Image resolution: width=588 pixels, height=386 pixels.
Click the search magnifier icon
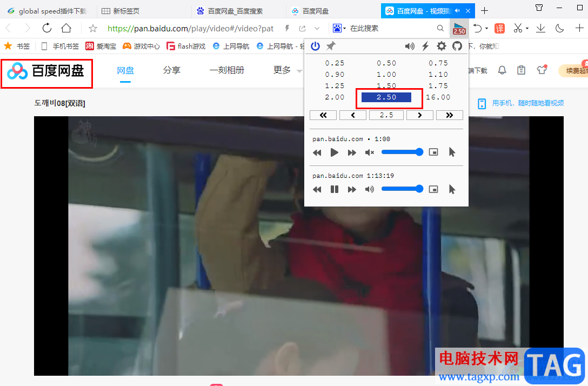pyautogui.click(x=440, y=28)
